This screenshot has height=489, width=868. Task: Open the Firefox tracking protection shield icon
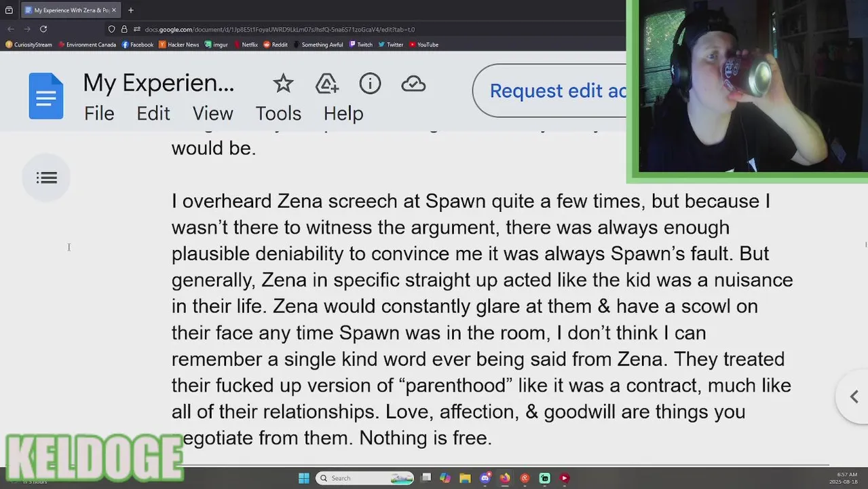112,29
